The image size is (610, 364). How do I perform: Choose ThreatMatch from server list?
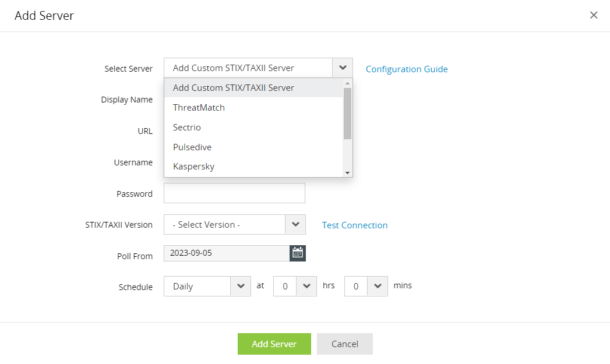tap(199, 108)
